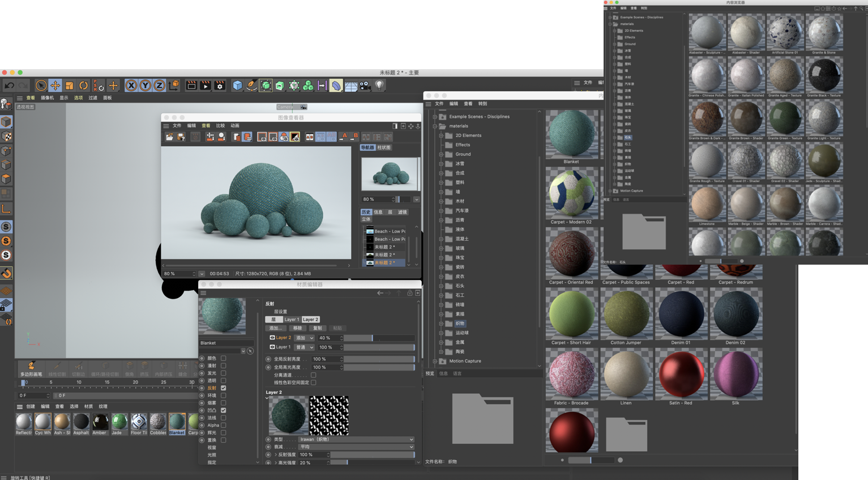Expand the Motion Capture tree node
The image size is (868, 480).
[x=435, y=361]
